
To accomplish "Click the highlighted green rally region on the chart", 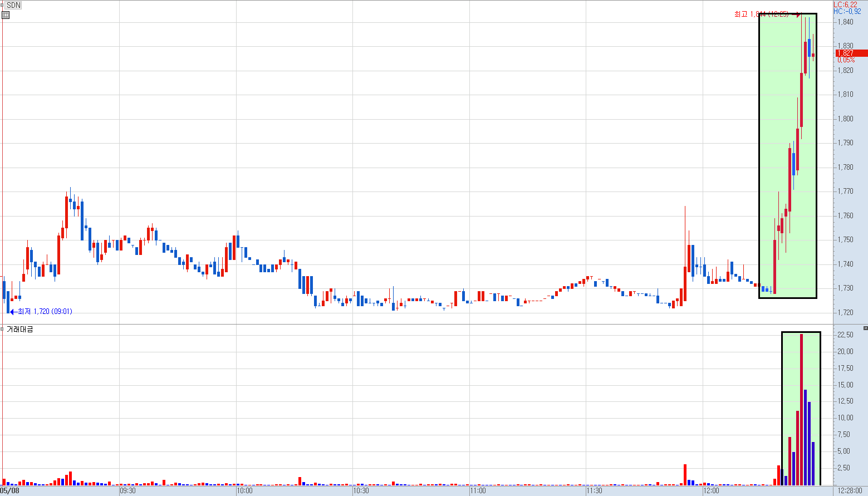I will coord(788,156).
